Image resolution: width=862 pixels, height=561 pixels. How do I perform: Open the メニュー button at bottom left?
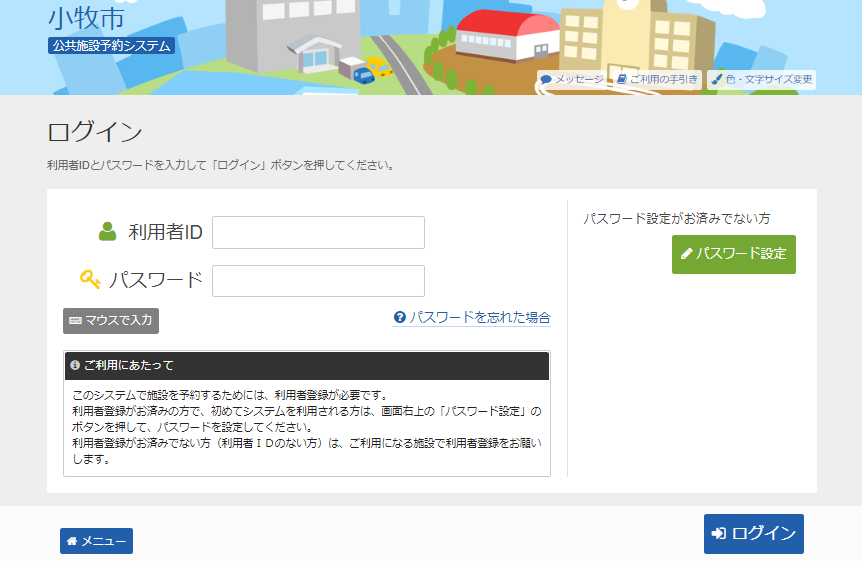[x=96, y=541]
